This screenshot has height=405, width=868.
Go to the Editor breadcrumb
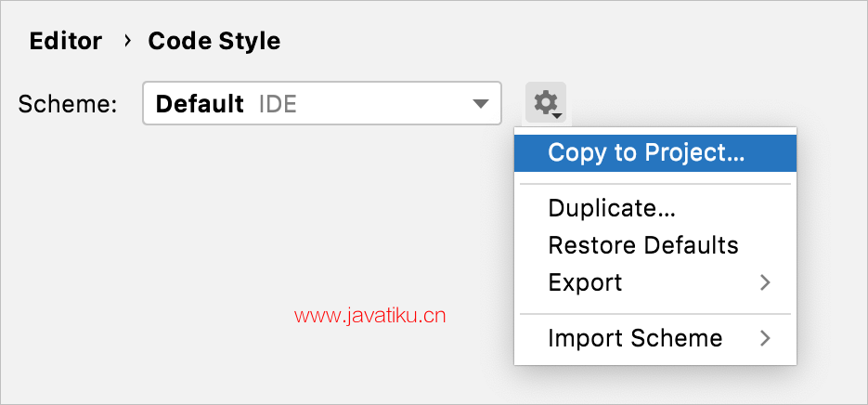tap(65, 41)
